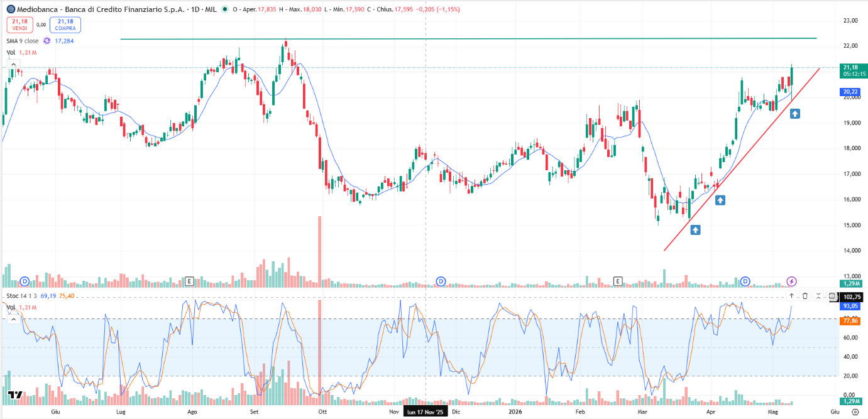868x419 pixels.
Task: Click the TradingView logo in the corner
Action: click(16, 395)
